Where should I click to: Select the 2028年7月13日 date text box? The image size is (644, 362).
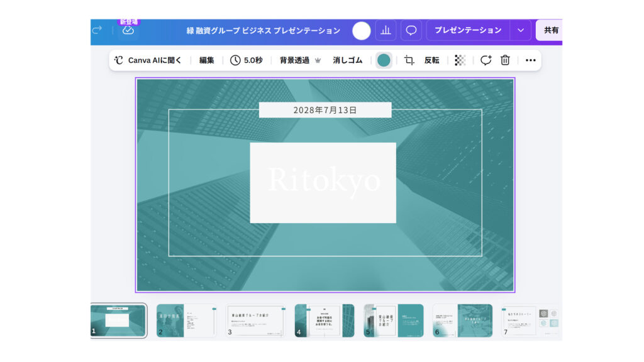click(325, 110)
